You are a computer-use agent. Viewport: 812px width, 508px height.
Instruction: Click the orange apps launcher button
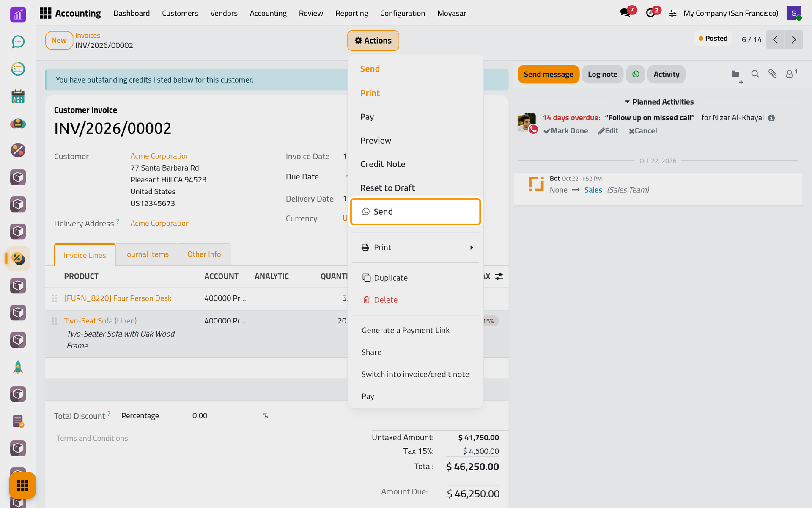(x=22, y=485)
